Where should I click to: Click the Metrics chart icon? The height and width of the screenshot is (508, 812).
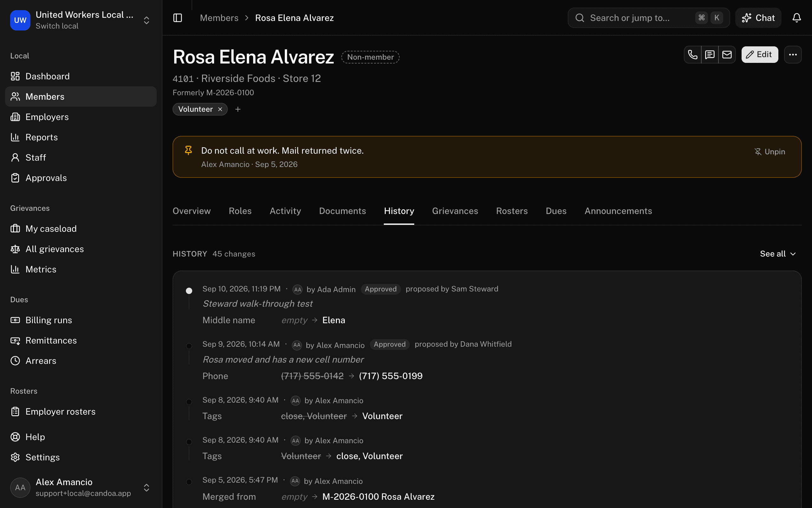[x=15, y=269]
